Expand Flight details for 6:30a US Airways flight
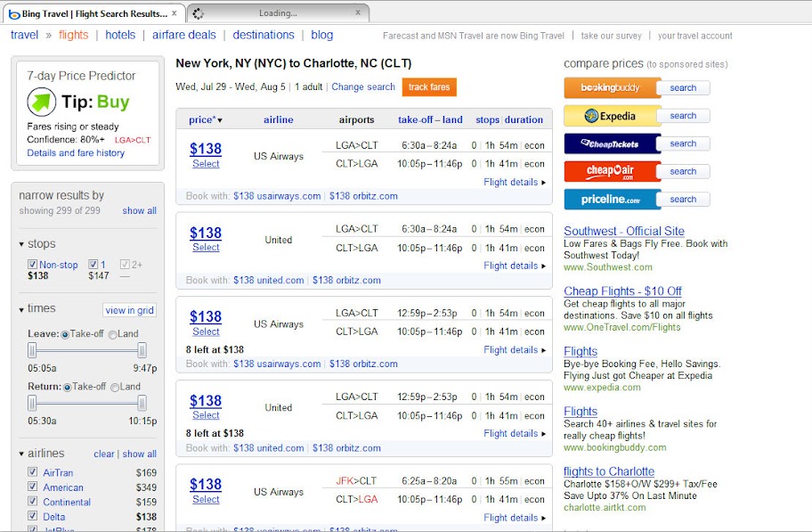812x532 pixels. pos(515,182)
